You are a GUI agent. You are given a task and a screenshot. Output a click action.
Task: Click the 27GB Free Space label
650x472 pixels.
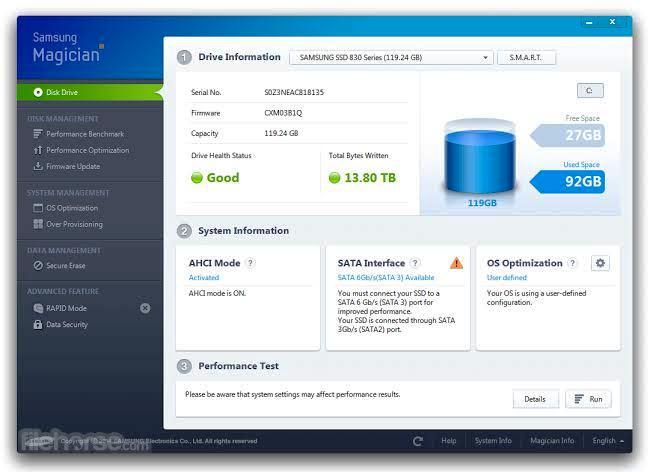(x=568, y=136)
